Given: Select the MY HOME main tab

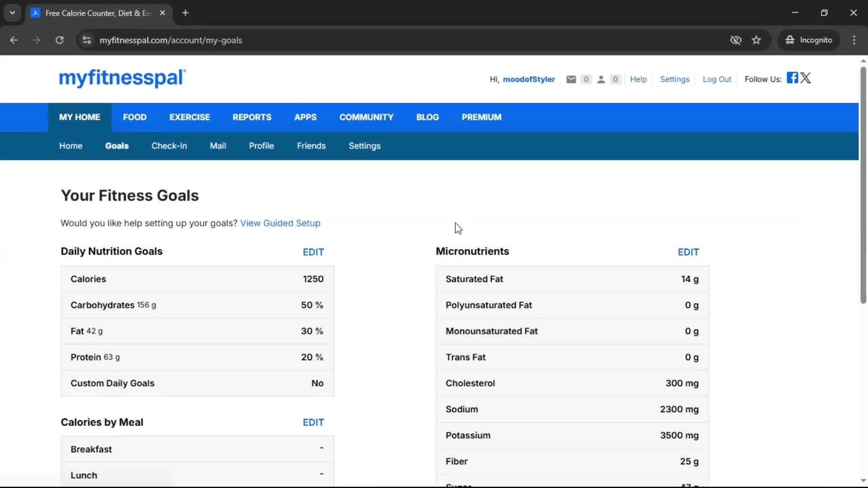Looking at the screenshot, I should click(x=80, y=117).
